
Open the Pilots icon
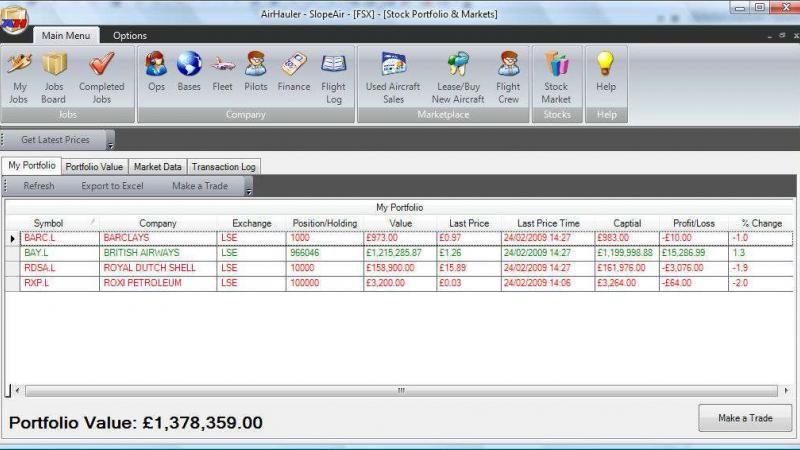(256, 71)
